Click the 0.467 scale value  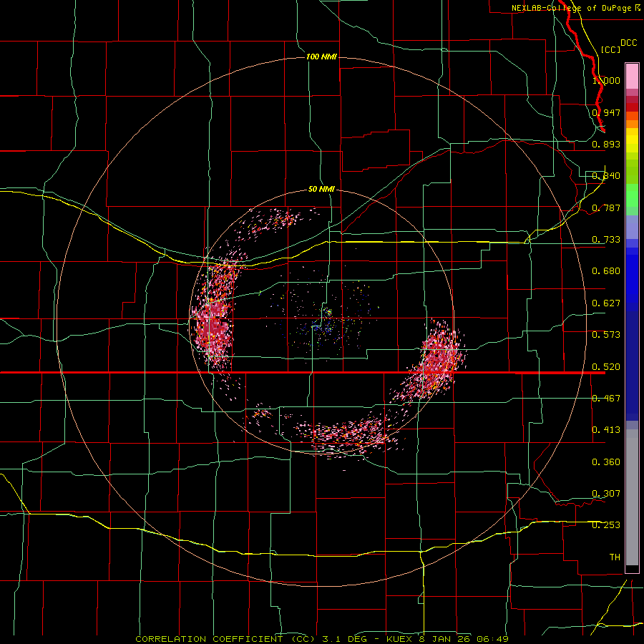point(606,399)
